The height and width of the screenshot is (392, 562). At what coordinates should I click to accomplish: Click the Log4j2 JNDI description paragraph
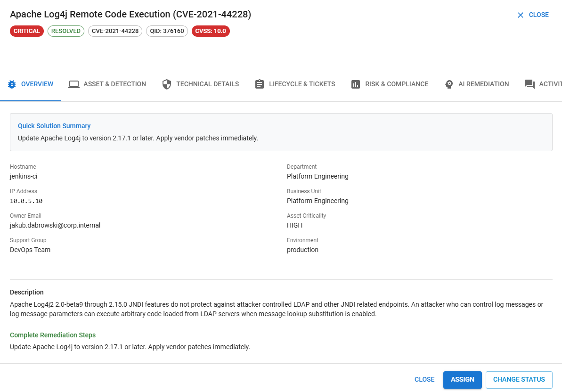[277, 309]
